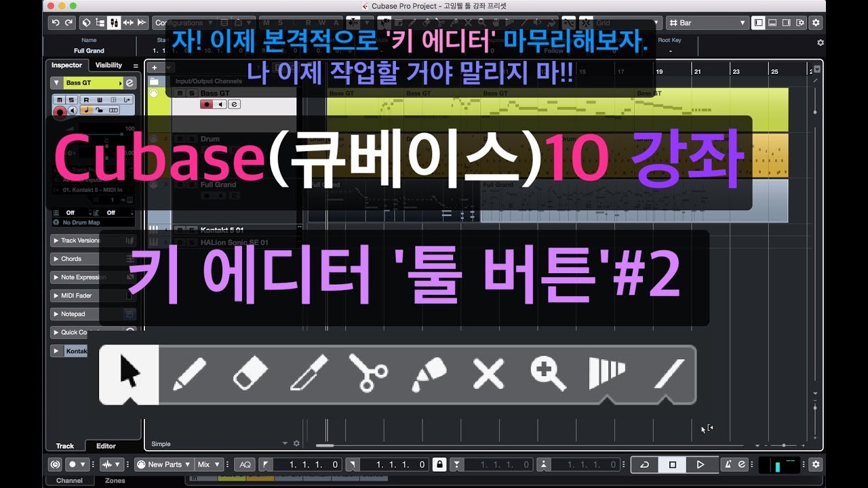
Task: Click the post-roll icon in transport
Action: click(543, 464)
